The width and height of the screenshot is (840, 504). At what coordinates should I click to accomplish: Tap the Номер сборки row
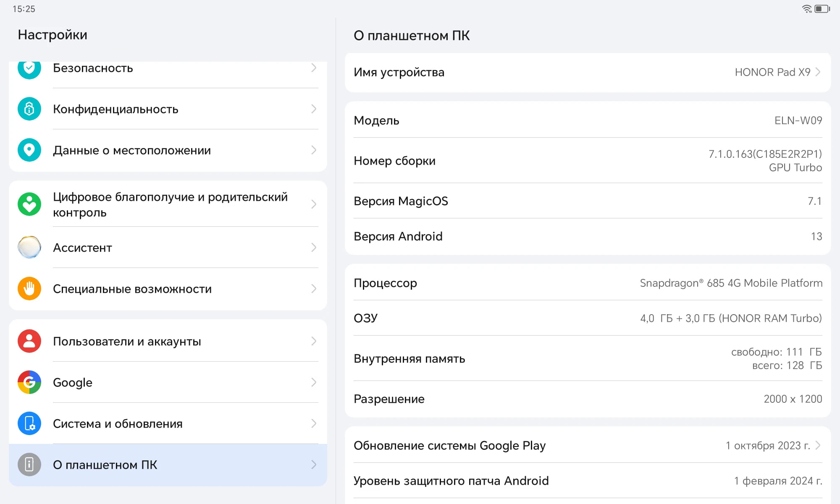[x=588, y=160]
